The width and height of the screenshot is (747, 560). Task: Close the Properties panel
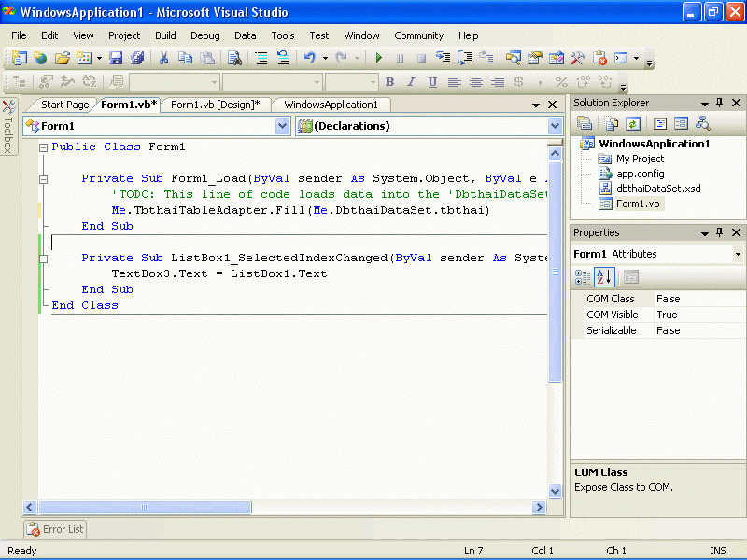pyautogui.click(x=736, y=232)
